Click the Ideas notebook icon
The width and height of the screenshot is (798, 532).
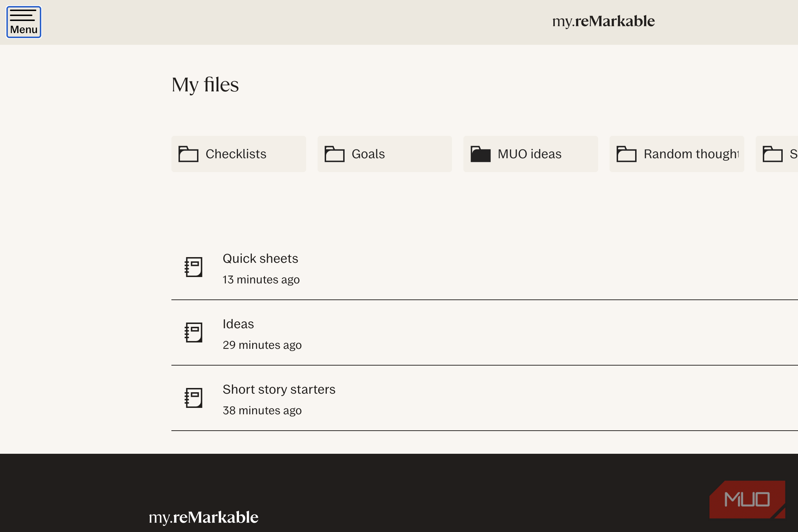tap(194, 332)
